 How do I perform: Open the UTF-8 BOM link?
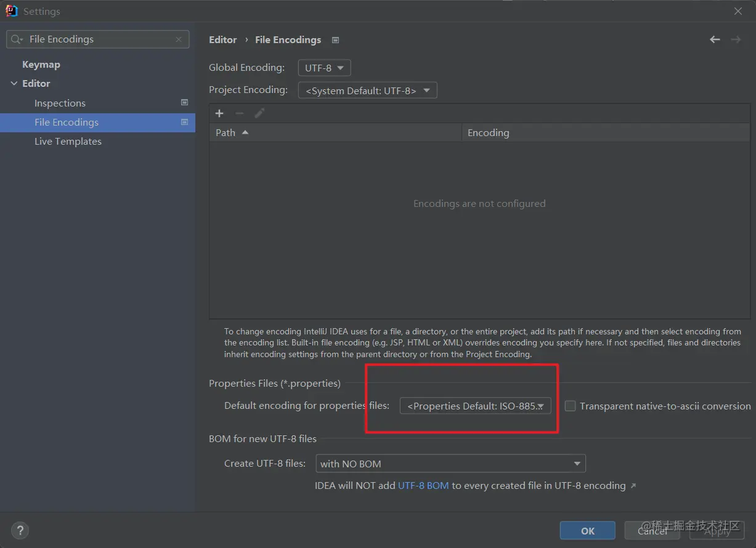423,485
